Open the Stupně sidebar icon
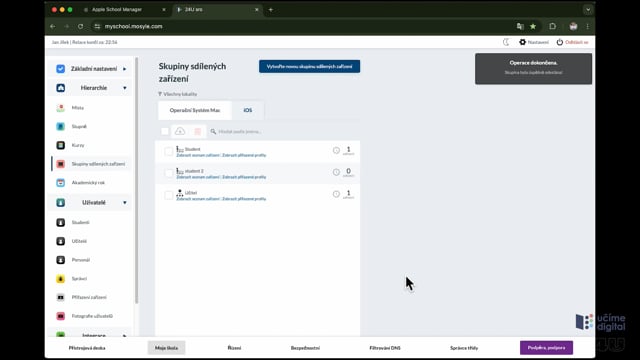Viewport: 640px width, 360px height. (x=60, y=127)
